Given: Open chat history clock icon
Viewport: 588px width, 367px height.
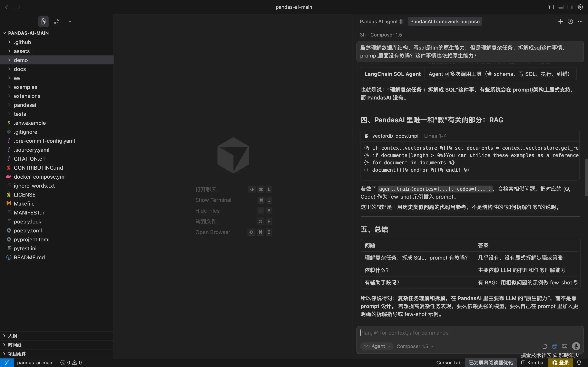Looking at the screenshot, I should tap(570, 21).
